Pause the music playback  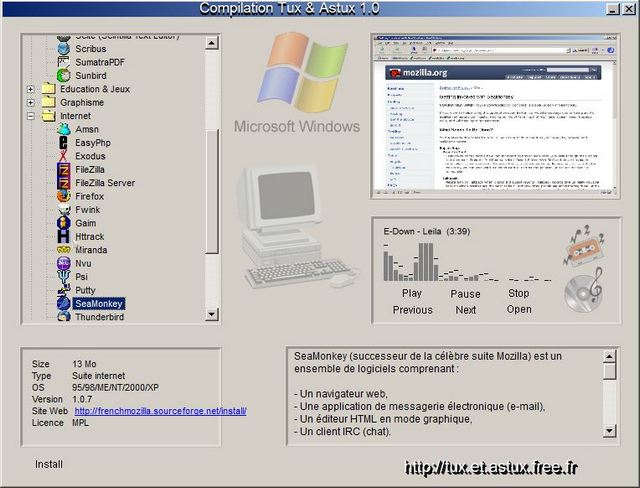pos(465,294)
